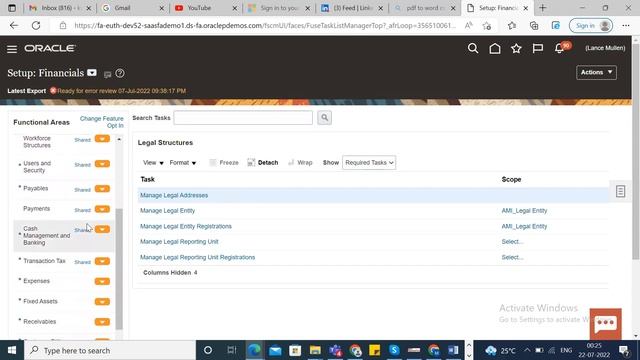Switch to the YouTube browser tab
The width and height of the screenshot is (640, 360).
pos(205,8)
